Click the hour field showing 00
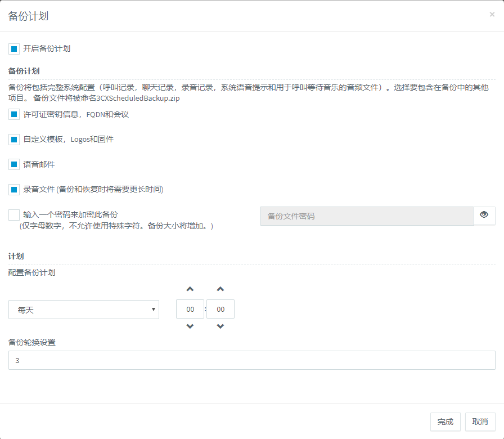 tap(190, 309)
